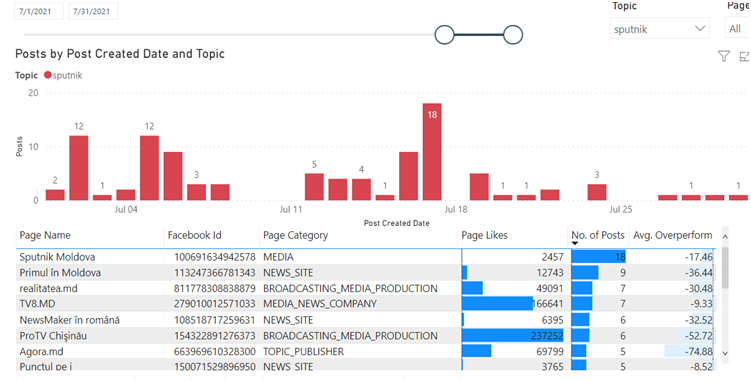Click Facebook Id 100691634942578
The width and height of the screenshot is (751, 382).
[x=215, y=257]
